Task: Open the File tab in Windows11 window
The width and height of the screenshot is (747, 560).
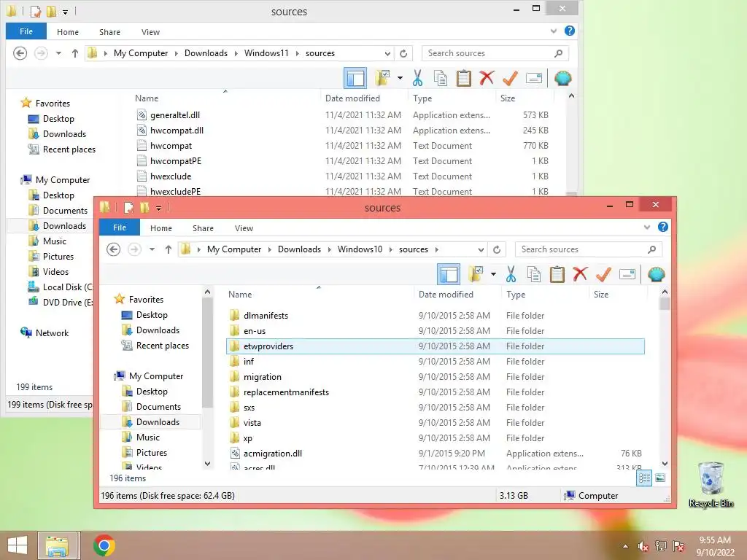Action: pos(26,31)
